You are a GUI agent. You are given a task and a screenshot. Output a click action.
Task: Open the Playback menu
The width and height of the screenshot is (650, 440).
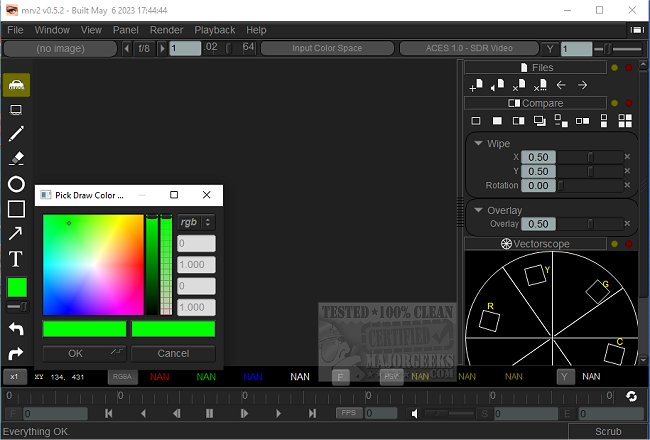(215, 30)
